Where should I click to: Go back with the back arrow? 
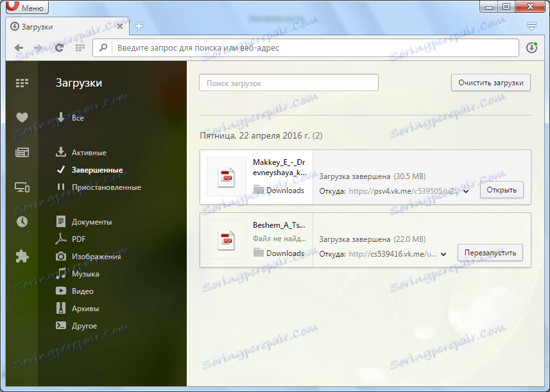click(x=19, y=47)
